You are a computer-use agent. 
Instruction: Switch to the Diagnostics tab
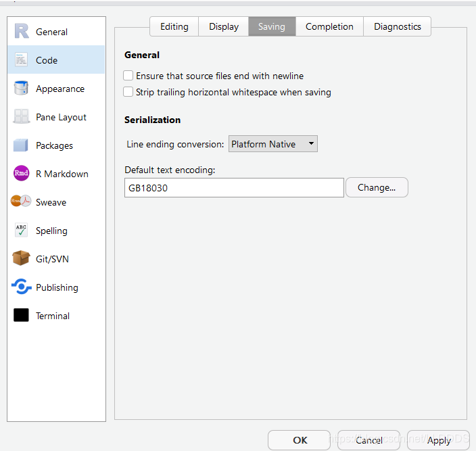click(x=397, y=26)
